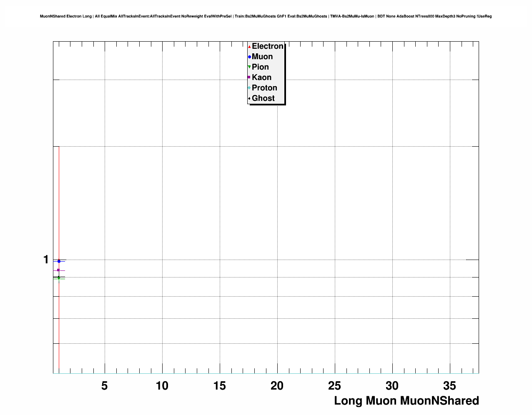This screenshot has height=415, width=532.
Task: Click the red Electron triangle legend marker
Action: tap(249, 47)
